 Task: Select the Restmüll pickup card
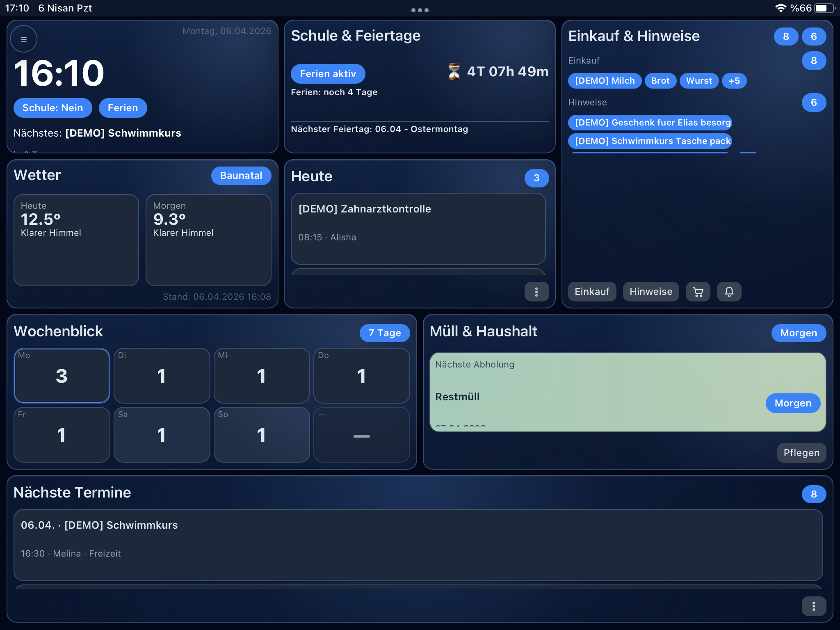tap(595, 392)
